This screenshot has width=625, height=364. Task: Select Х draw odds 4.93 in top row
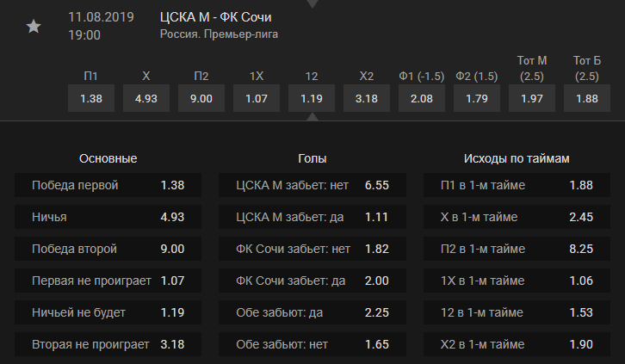pos(146,98)
